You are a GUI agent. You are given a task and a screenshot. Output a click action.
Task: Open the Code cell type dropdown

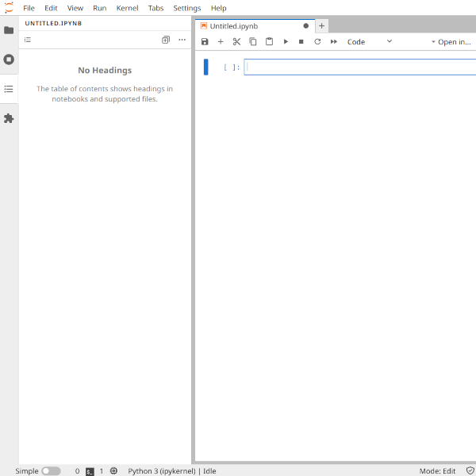(x=369, y=41)
